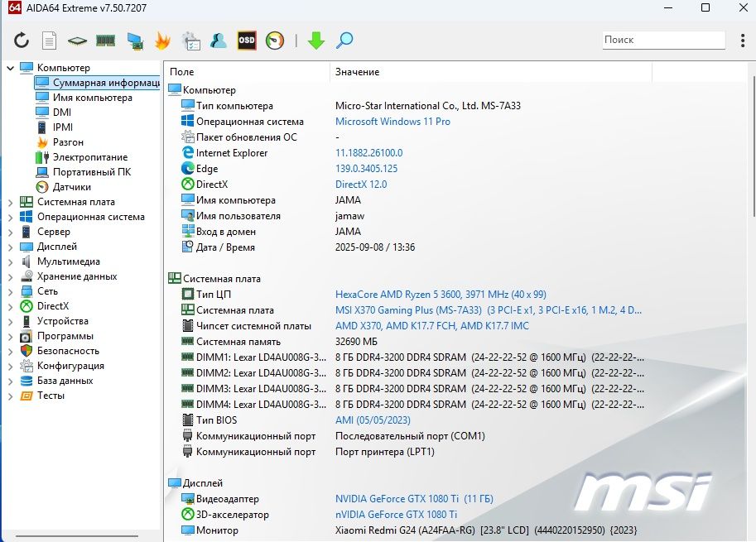Expand the Сеть tree node
This screenshot has height=542, width=756.
point(10,292)
